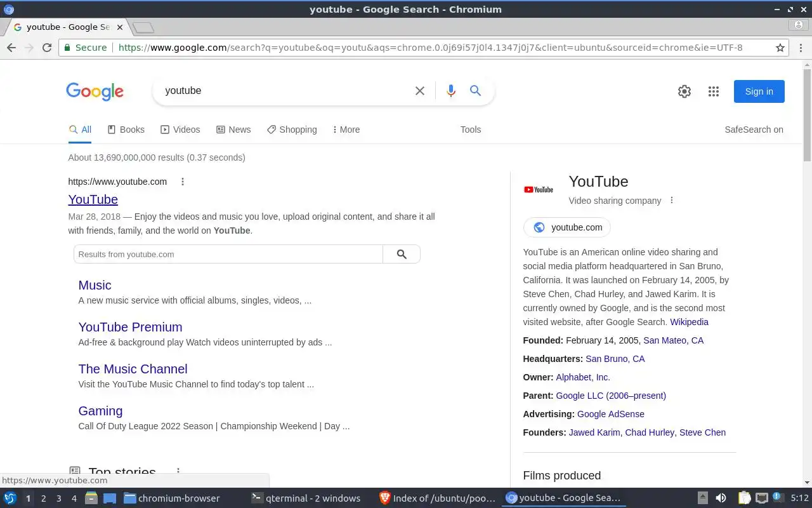Click the Sign in button
Screen dimensions: 812x508
pyautogui.click(x=759, y=91)
